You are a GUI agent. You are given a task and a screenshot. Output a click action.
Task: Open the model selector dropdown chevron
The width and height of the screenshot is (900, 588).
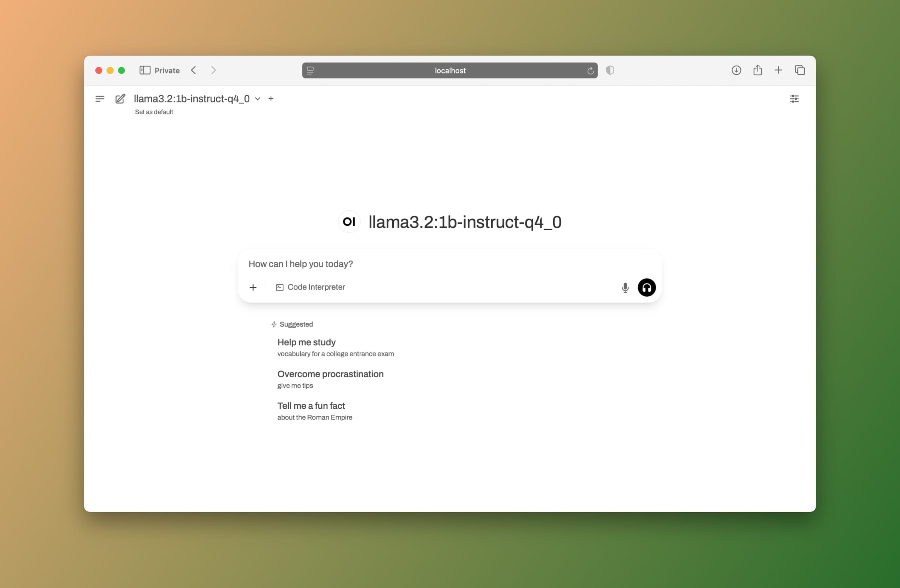coord(258,99)
